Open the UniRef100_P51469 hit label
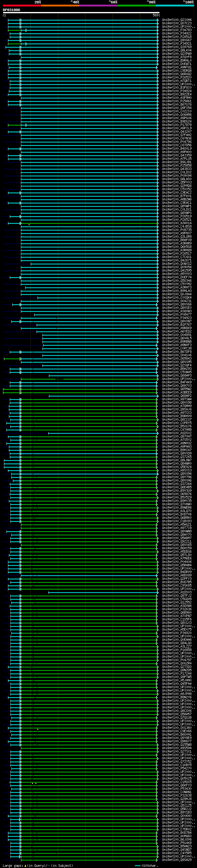The width and height of the screenshot is (197, 868). [x=177, y=843]
